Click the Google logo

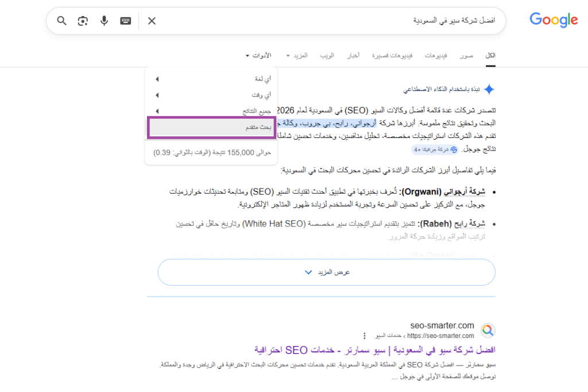(x=554, y=20)
